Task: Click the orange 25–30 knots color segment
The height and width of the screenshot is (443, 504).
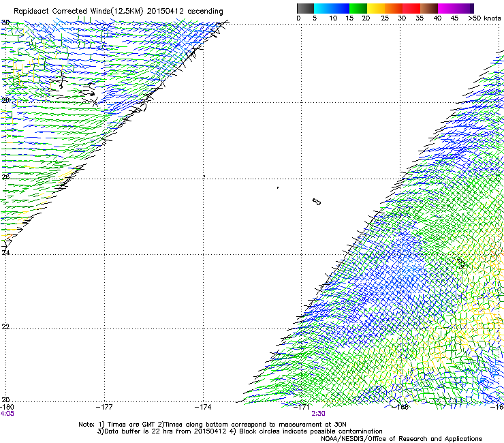Action: (394, 8)
